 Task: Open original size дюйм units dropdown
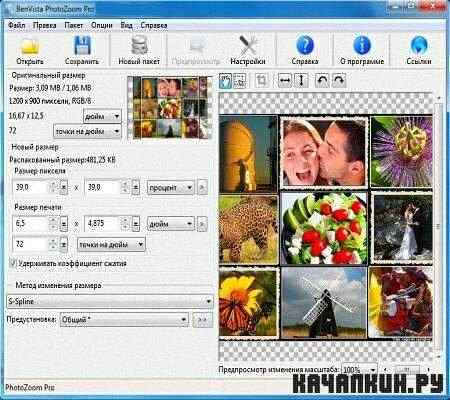point(102,116)
